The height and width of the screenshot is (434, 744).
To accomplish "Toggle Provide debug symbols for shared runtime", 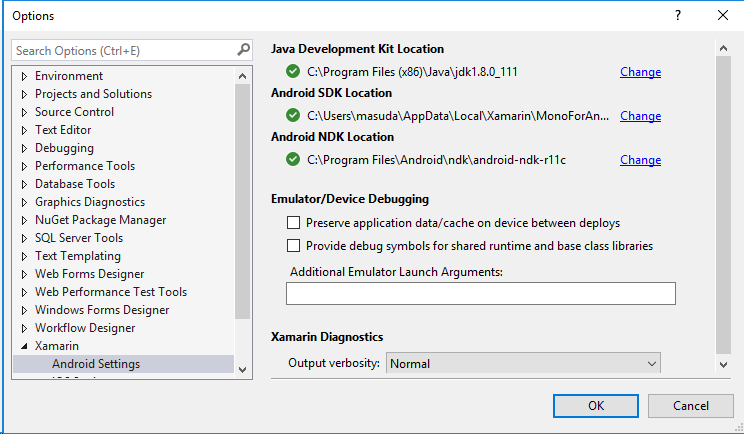I will tap(294, 245).
